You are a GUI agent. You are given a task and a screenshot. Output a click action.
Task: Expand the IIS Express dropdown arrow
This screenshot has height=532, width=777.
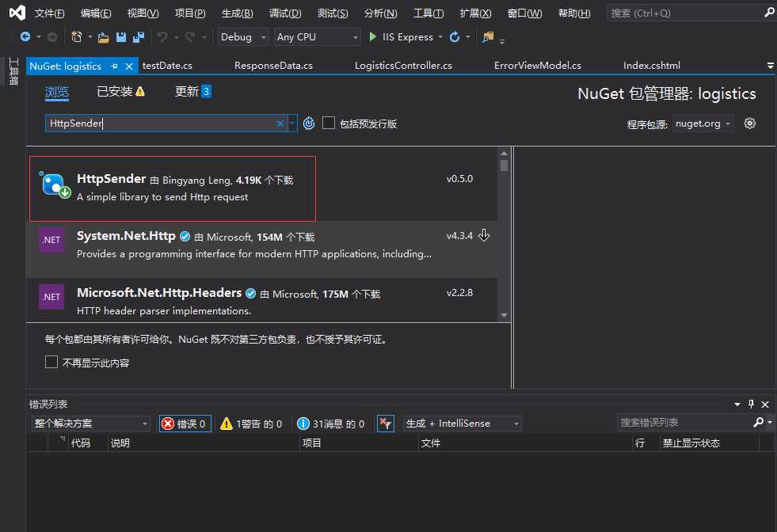click(440, 36)
